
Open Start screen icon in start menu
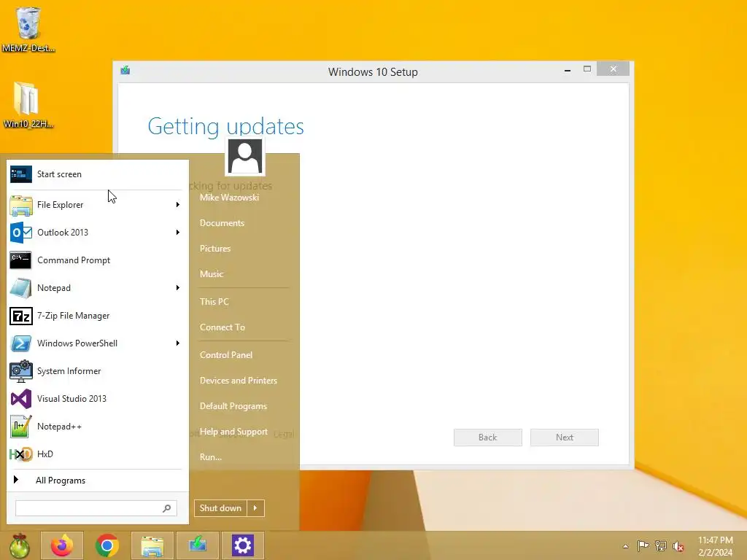(x=21, y=174)
